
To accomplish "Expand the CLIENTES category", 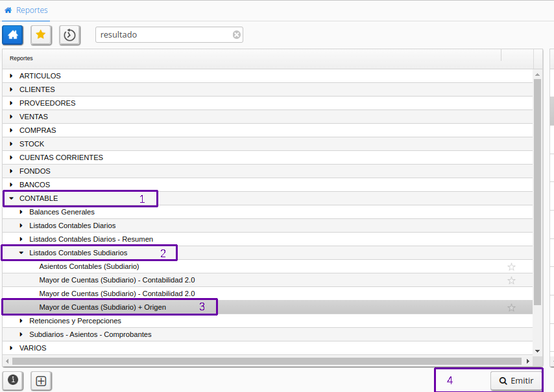I will point(11,89).
